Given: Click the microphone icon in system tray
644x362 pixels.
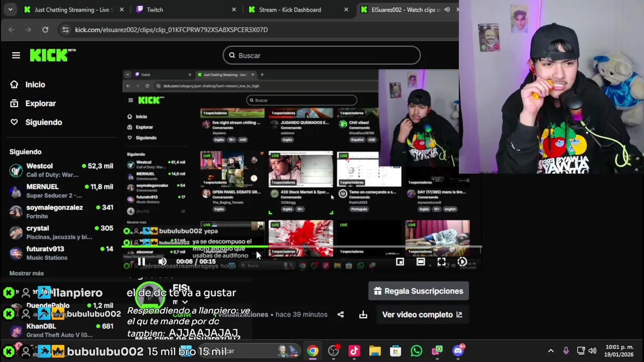Looking at the screenshot, I should 566,351.
